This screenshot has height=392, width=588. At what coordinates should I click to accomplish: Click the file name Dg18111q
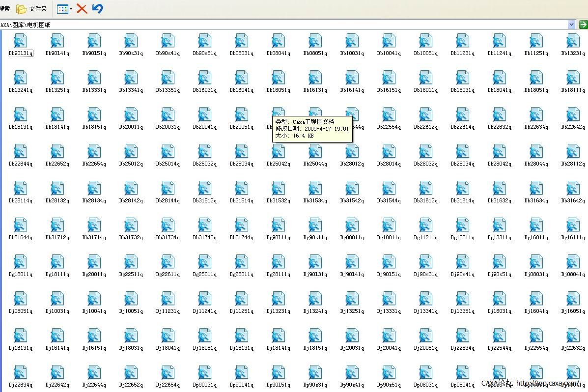coord(57,274)
